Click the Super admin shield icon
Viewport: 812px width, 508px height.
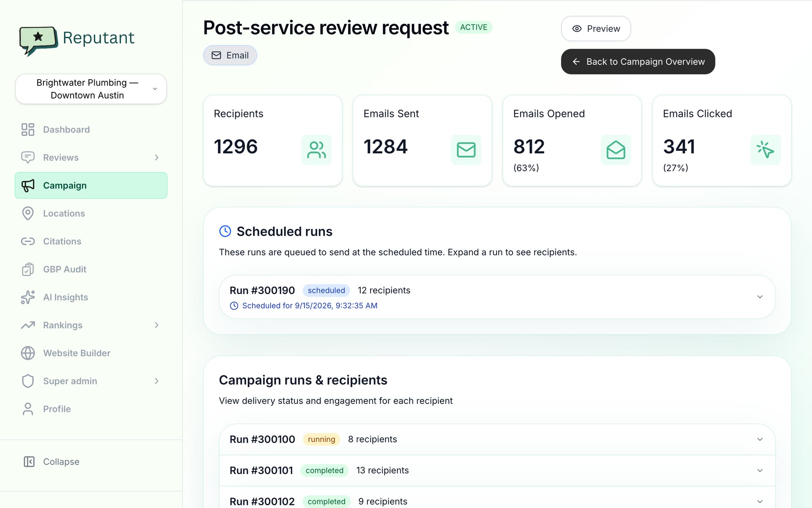coord(28,381)
